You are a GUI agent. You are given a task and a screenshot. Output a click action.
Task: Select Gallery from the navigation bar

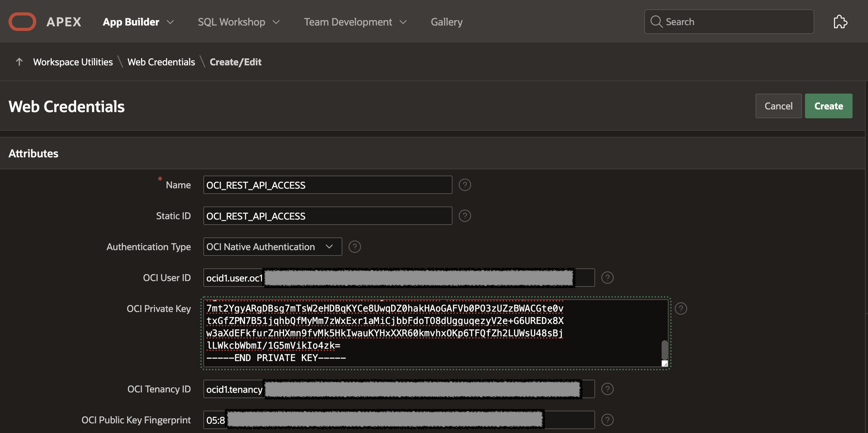(x=446, y=22)
